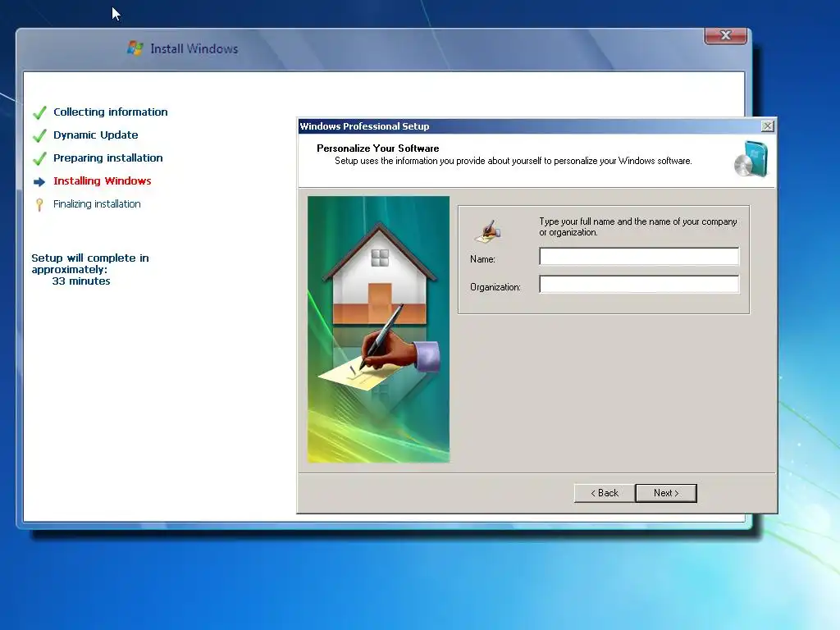Click the 'Personalize Your Software' heading
The width and height of the screenshot is (840, 630).
(377, 148)
